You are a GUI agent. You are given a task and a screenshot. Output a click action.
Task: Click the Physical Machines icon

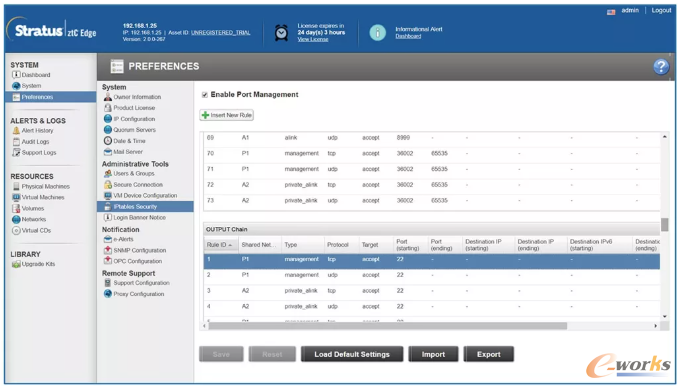click(16, 186)
